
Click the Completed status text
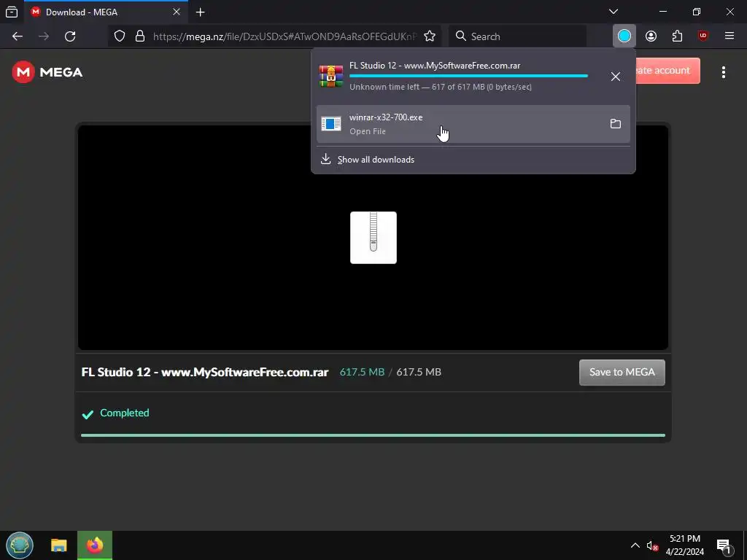click(x=124, y=413)
